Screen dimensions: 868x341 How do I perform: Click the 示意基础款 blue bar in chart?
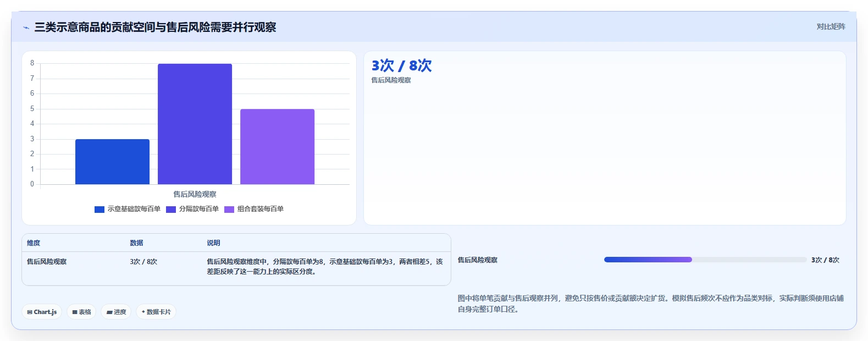tap(112, 162)
